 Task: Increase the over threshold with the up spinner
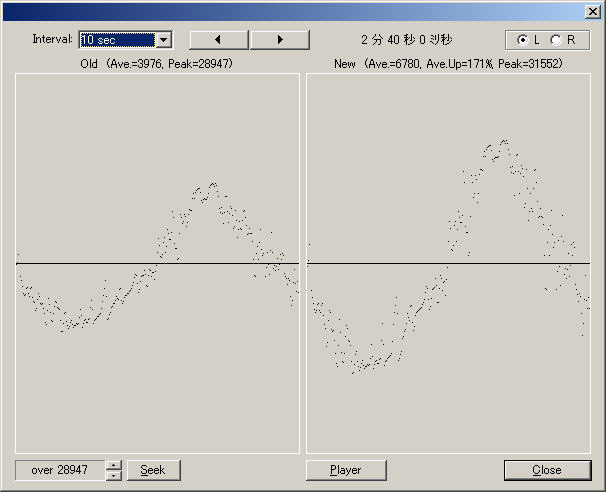[x=114, y=465]
